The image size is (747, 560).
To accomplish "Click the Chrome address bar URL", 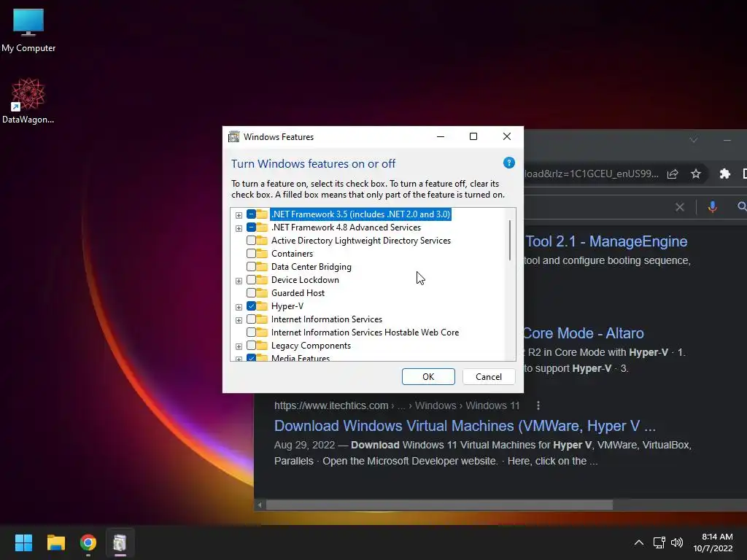I will point(591,174).
